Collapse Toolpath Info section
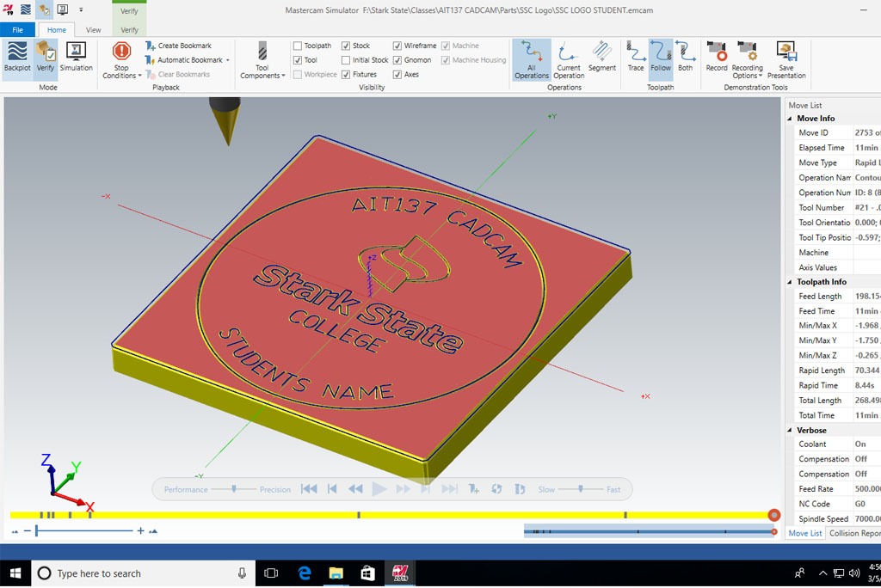The width and height of the screenshot is (881, 588). click(790, 282)
